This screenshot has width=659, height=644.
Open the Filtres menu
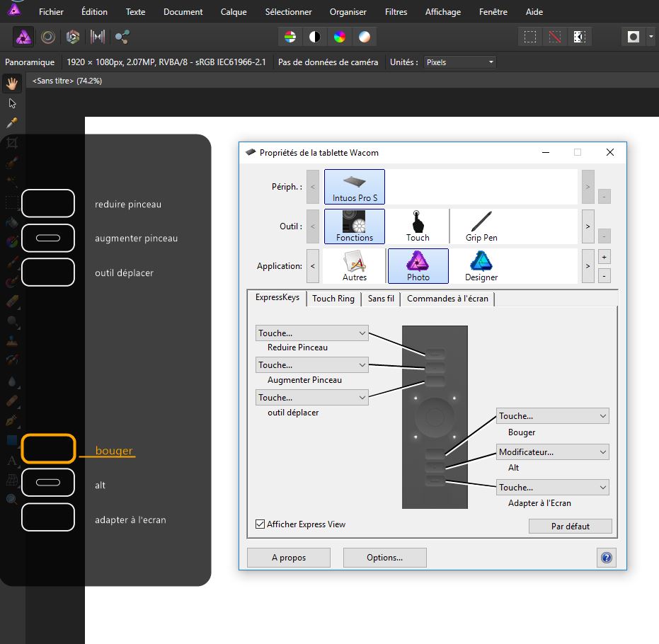396,12
